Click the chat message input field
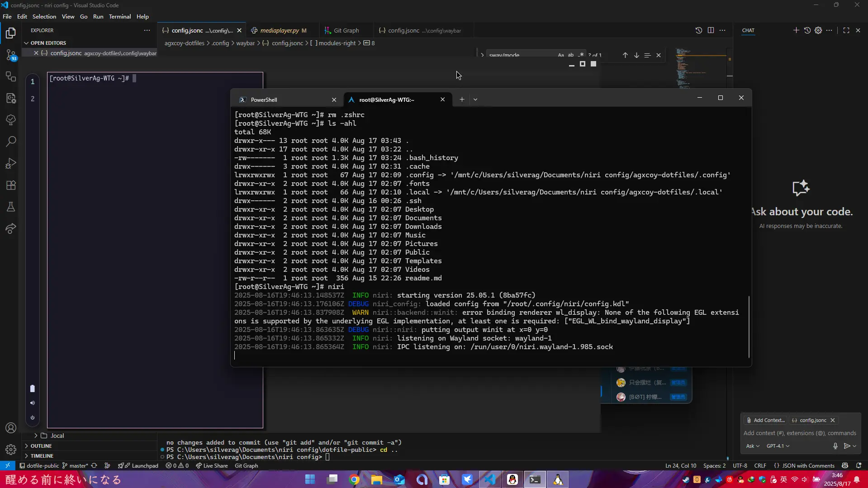The height and width of the screenshot is (488, 868). pyautogui.click(x=799, y=433)
